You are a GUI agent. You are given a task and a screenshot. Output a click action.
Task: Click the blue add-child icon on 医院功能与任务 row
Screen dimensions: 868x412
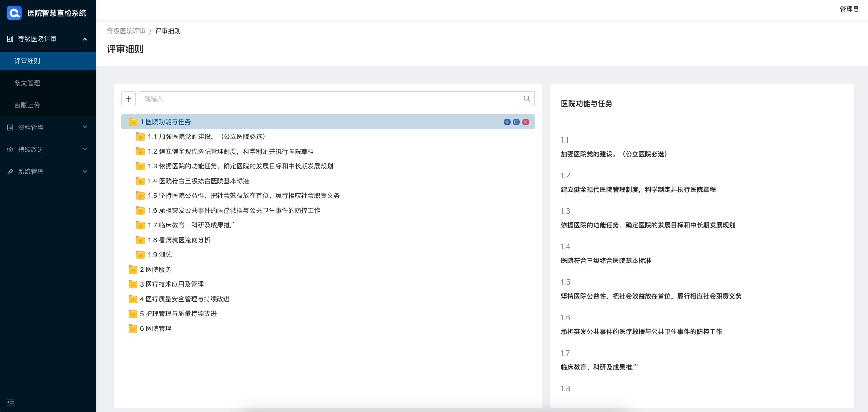tap(507, 122)
